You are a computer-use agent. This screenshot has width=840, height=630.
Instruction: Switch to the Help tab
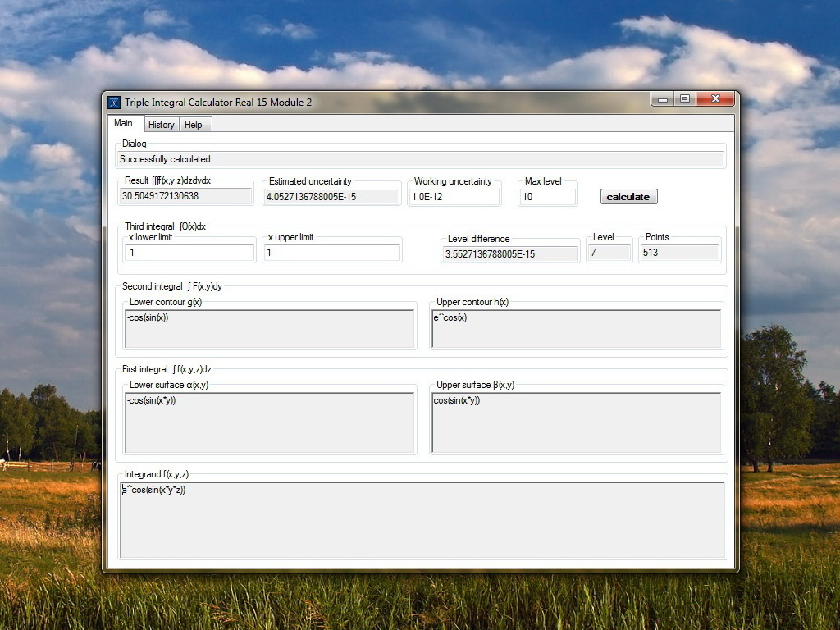[x=194, y=125]
